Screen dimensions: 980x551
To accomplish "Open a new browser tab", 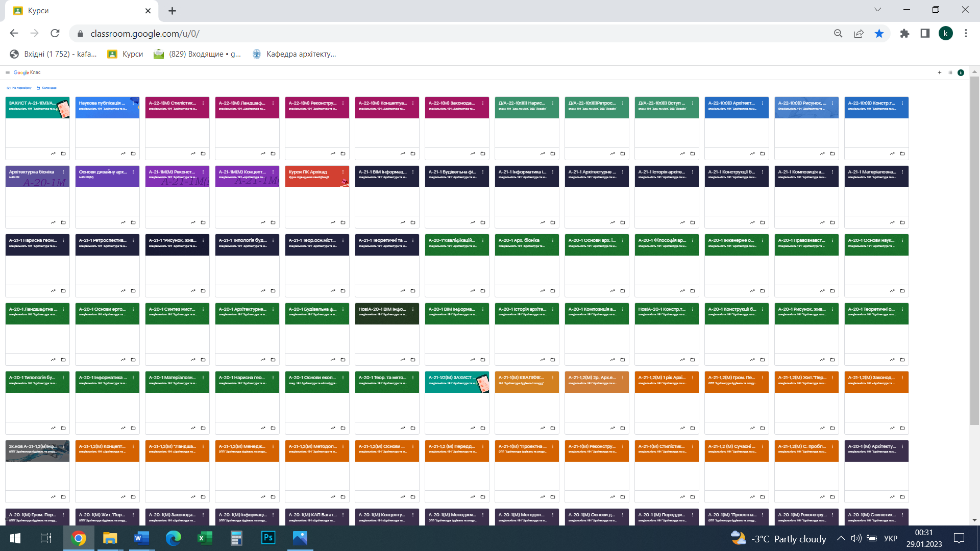I will coord(172,11).
